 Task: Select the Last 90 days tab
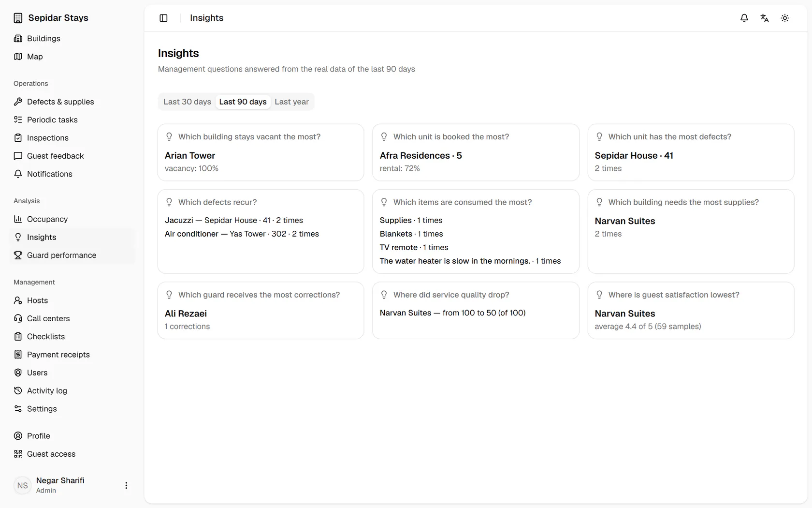click(x=243, y=102)
